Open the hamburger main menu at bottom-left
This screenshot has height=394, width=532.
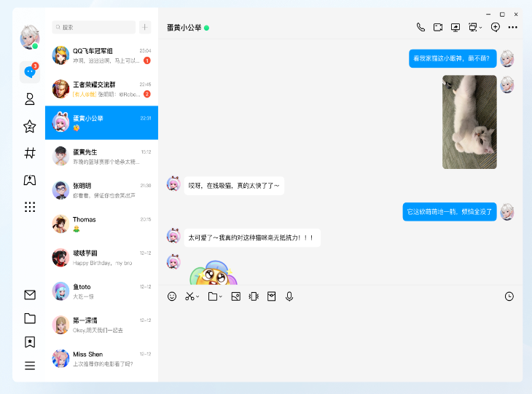pos(30,366)
